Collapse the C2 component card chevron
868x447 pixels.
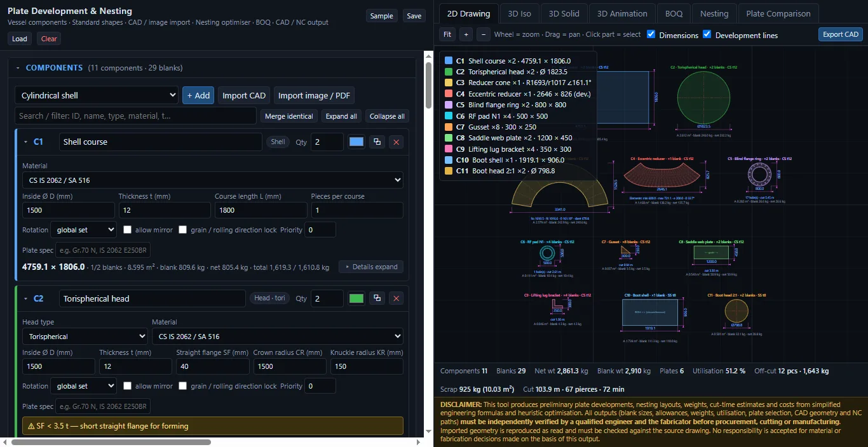point(26,298)
